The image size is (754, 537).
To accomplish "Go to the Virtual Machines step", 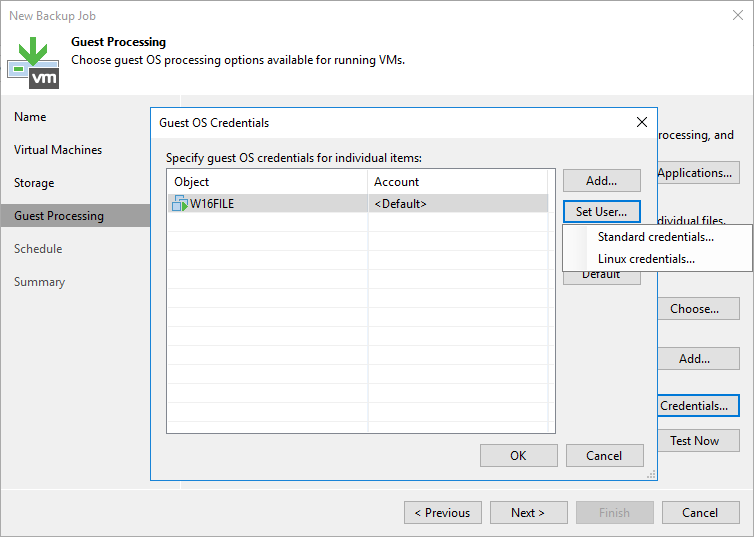I will pyautogui.click(x=58, y=150).
